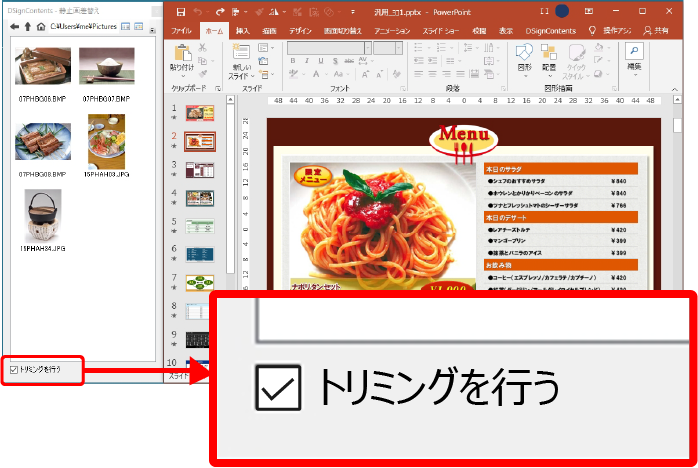Open the クリップボード dialog launcher
698x468 pixels.
(x=218, y=89)
